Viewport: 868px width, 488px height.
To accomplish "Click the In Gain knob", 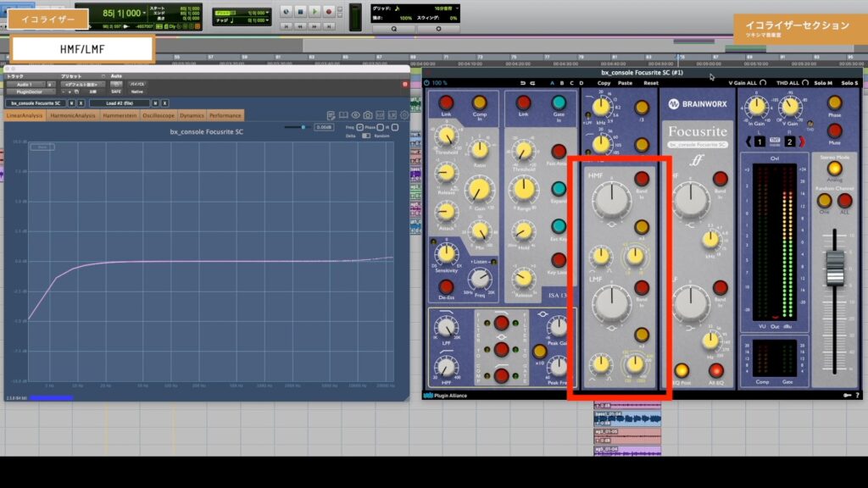I will point(756,106).
